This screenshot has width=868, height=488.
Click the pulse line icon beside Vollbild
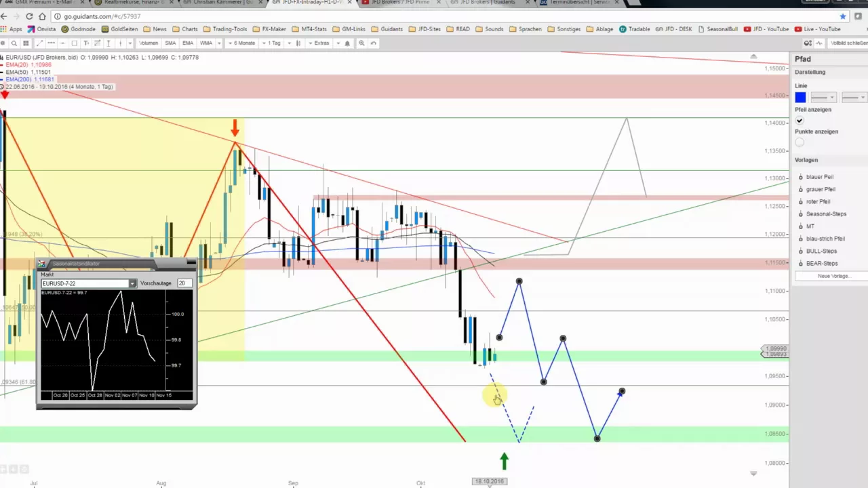click(x=819, y=43)
